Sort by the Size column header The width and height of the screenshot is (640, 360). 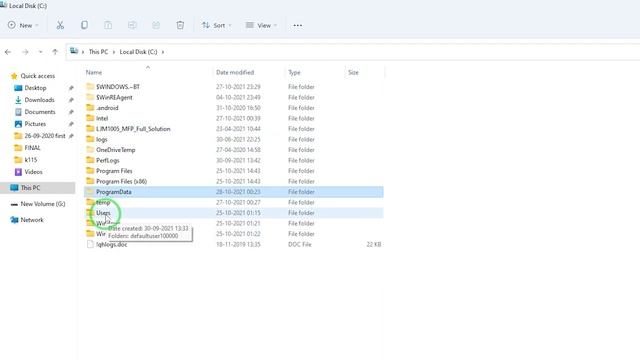pos(353,72)
